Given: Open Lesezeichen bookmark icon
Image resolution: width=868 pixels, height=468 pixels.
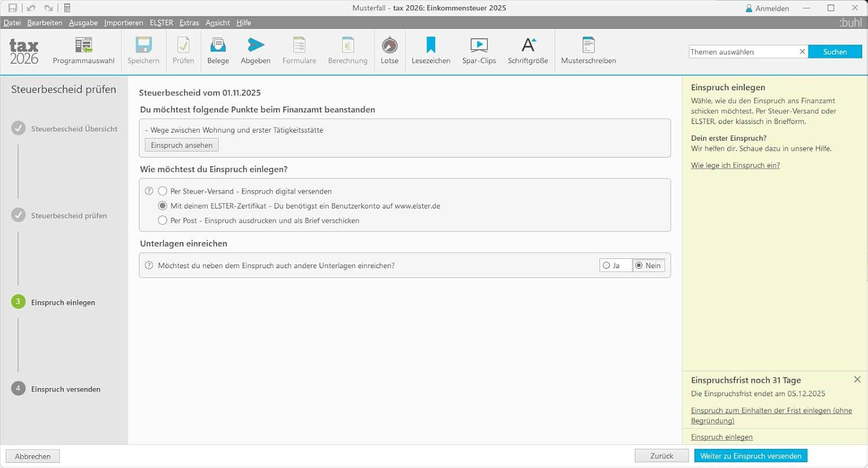Looking at the screenshot, I should (431, 46).
